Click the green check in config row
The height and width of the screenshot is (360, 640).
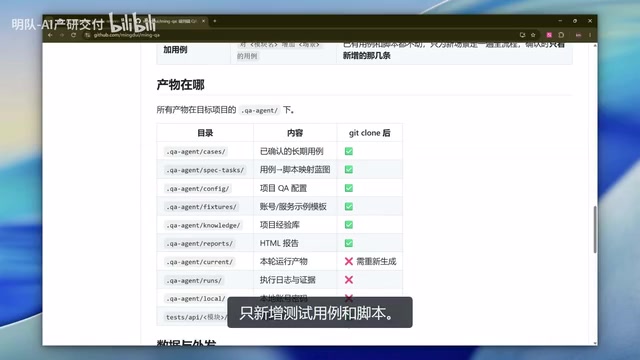[x=349, y=188]
